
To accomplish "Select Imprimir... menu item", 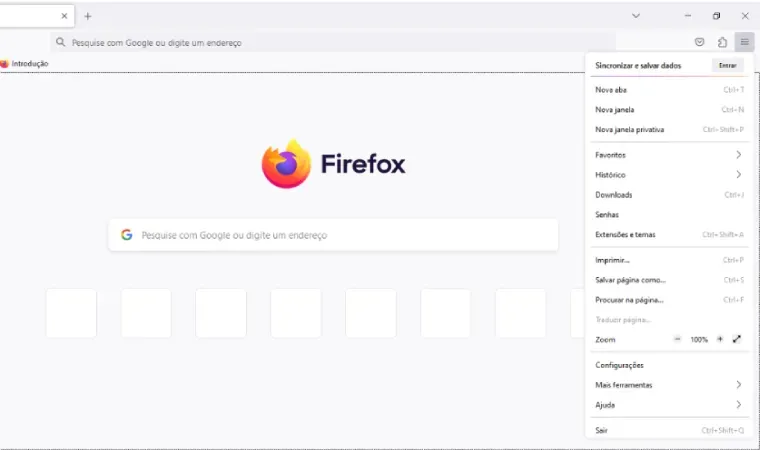I will (x=669, y=260).
